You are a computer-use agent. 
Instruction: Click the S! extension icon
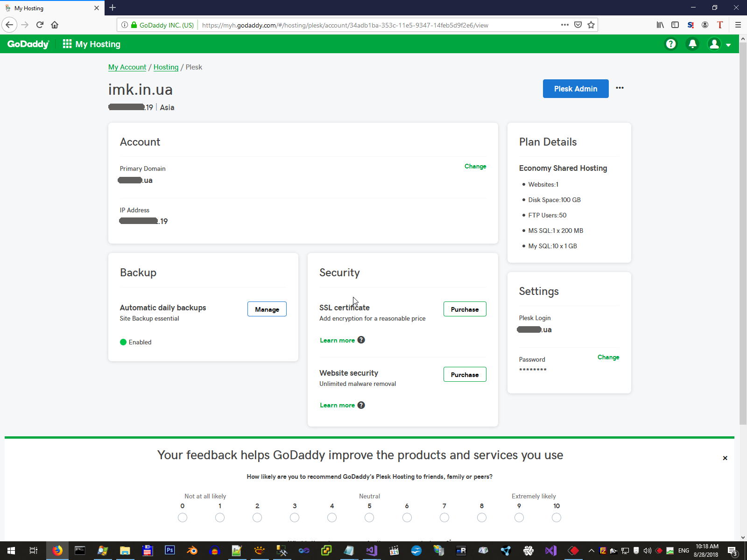click(x=691, y=25)
